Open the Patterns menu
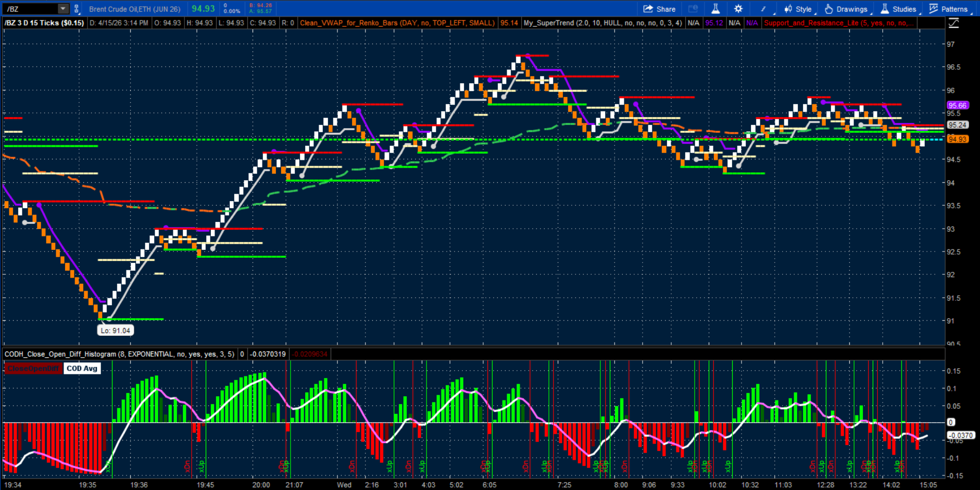 [x=948, y=9]
